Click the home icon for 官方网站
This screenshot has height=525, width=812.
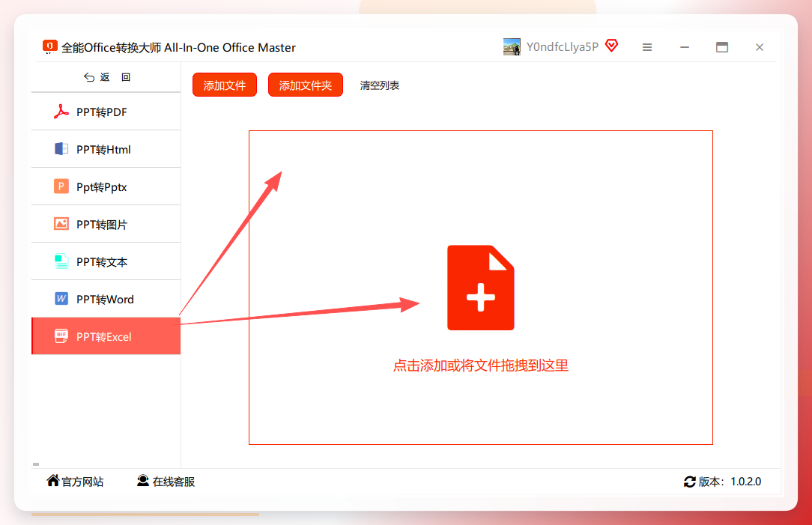pyautogui.click(x=53, y=481)
